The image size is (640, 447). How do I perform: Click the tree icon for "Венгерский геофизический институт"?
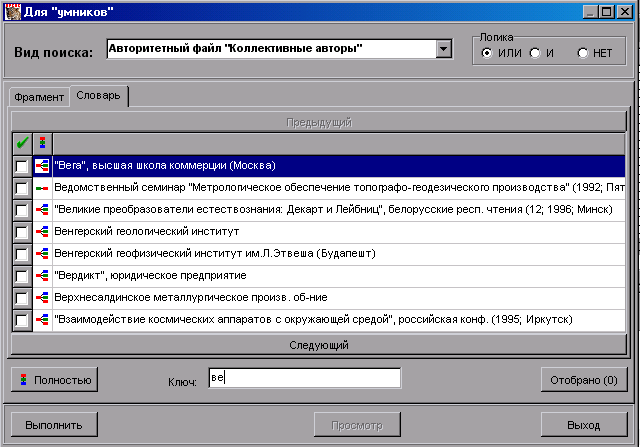[42, 254]
